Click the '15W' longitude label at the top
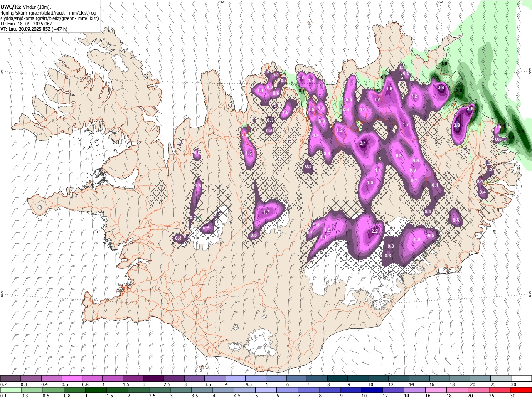Image resolution: width=532 pixels, height=399 pixels. coord(441,2)
